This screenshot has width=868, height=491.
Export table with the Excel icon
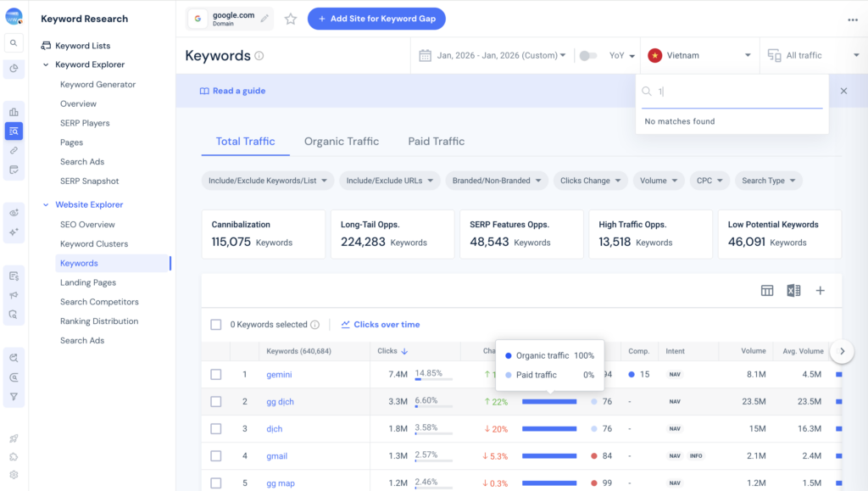(x=793, y=291)
